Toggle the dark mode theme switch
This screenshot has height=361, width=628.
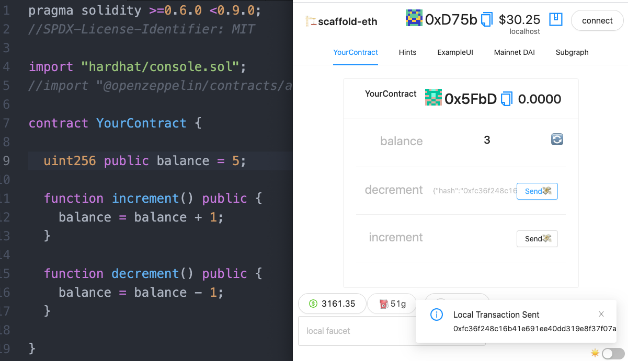pyautogui.click(x=613, y=353)
